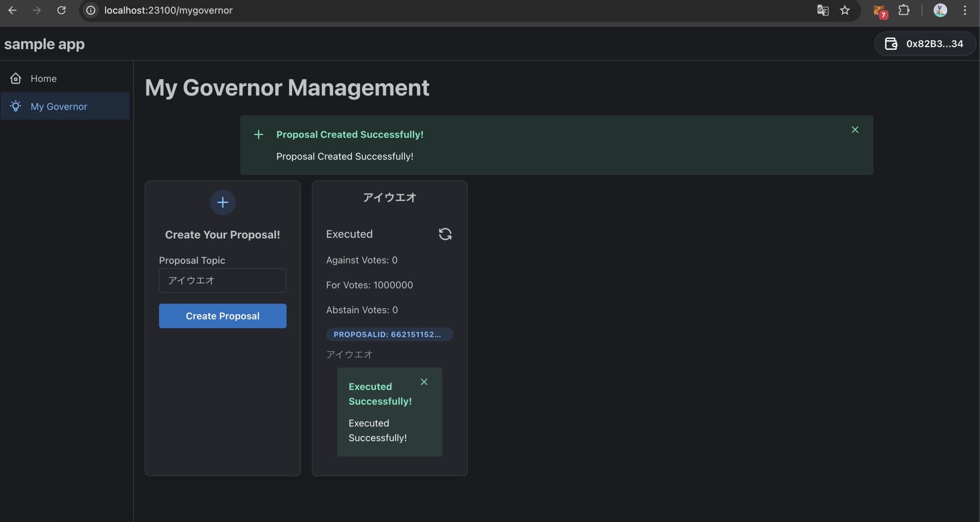Open the Home menu item
This screenshot has width=980, height=522.
coord(44,78)
